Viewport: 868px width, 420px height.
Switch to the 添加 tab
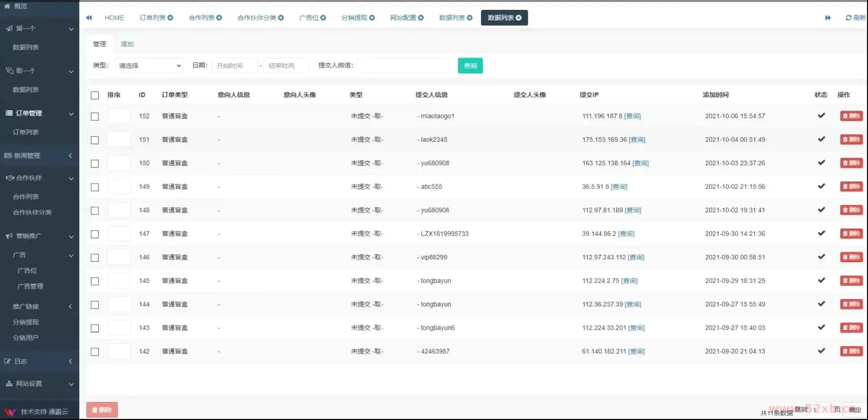(x=127, y=44)
